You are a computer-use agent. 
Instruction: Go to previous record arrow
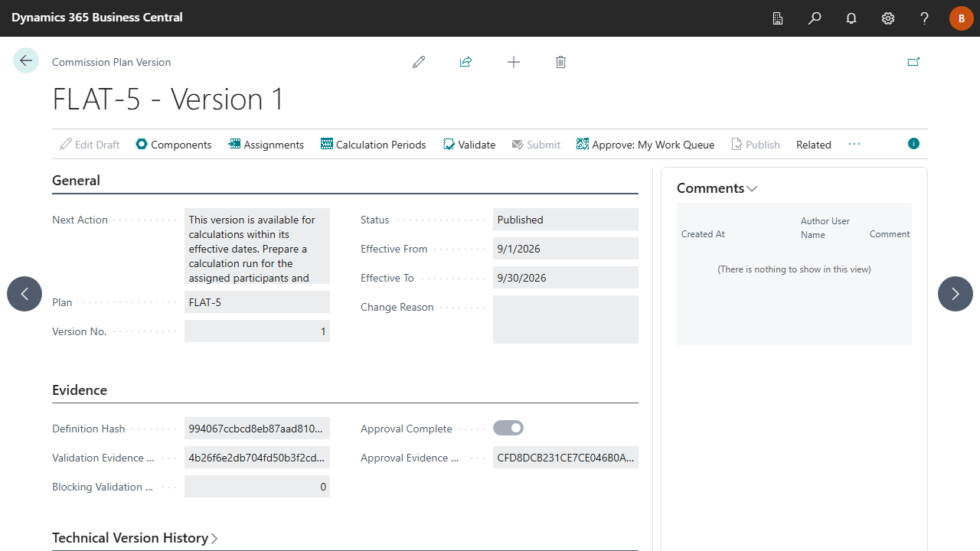tap(24, 294)
